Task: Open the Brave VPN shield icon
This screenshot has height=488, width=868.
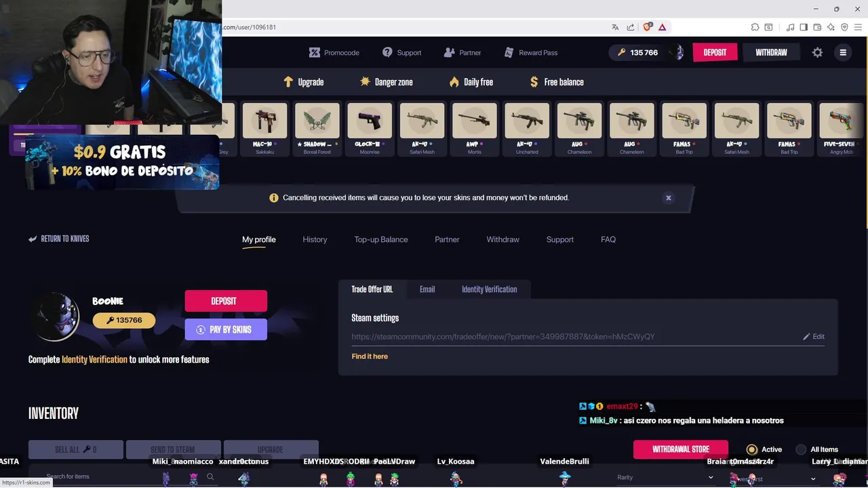Action: [844, 27]
